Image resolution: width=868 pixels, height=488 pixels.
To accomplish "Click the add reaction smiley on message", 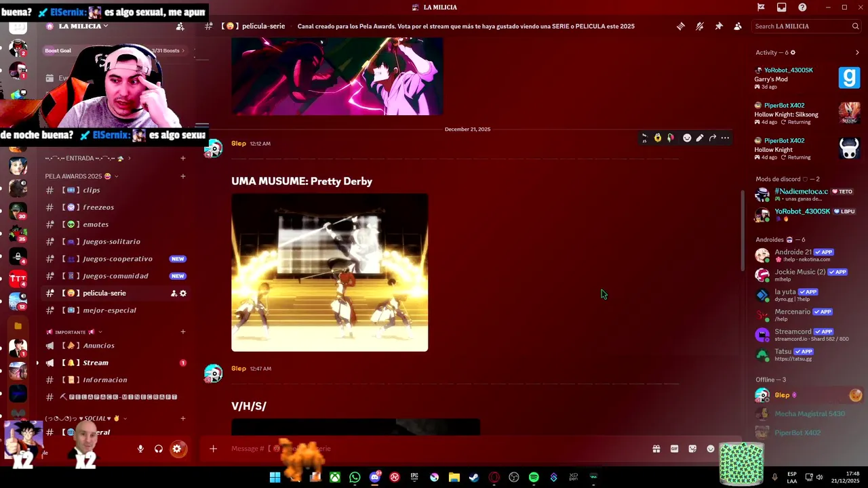I will 687,138.
